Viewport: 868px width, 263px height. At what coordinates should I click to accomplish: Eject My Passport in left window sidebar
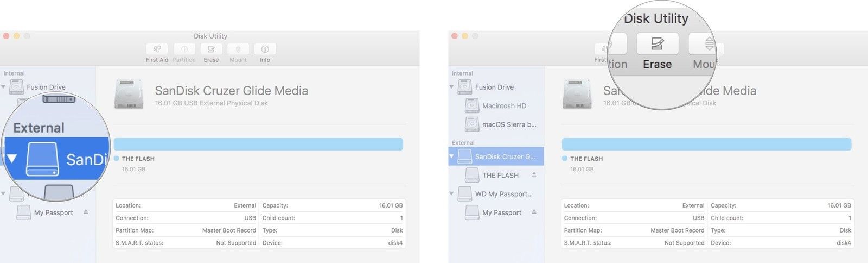pyautogui.click(x=86, y=212)
